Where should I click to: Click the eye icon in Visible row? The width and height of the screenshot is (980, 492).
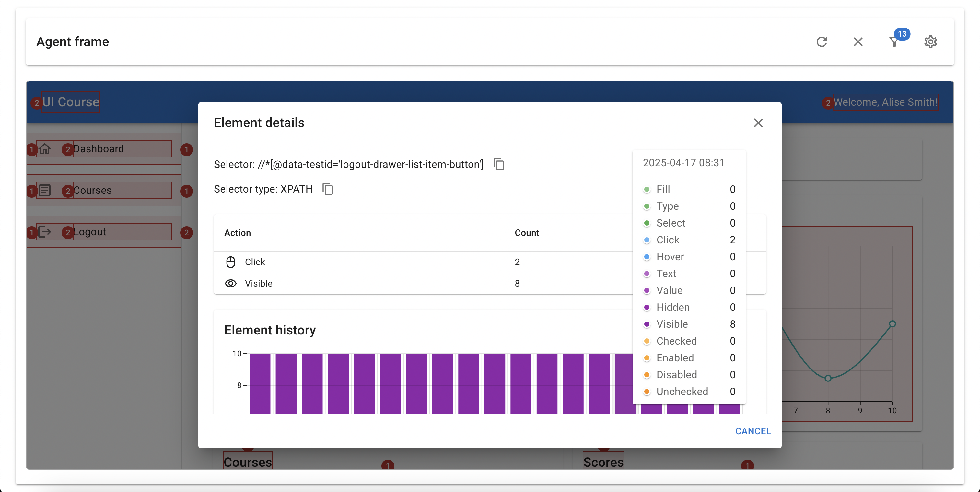pos(230,284)
